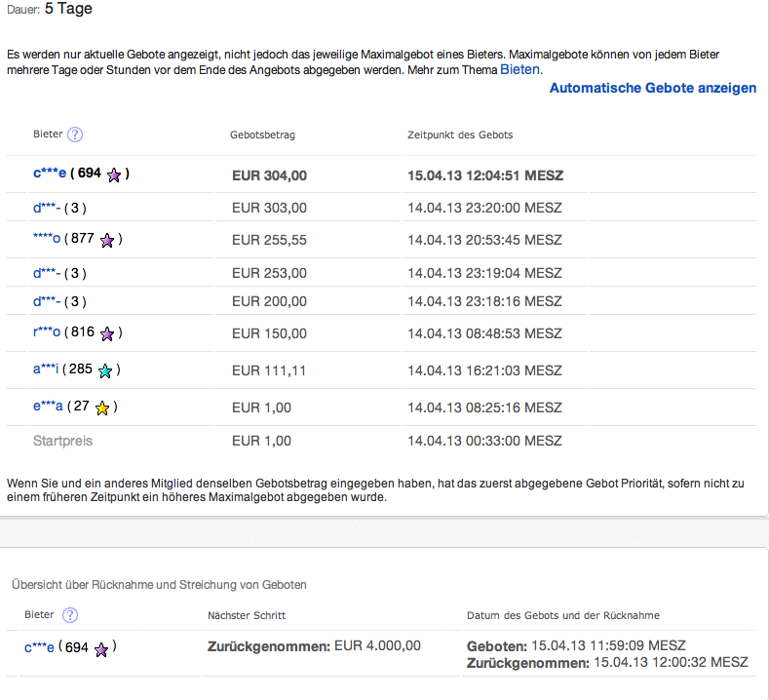This screenshot has height=700, width=769.
Task: Open the Bieten help topic link
Action: pos(519,70)
